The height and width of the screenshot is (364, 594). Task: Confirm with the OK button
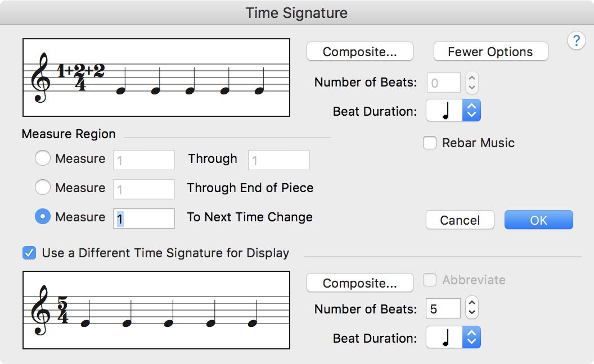[x=538, y=220]
